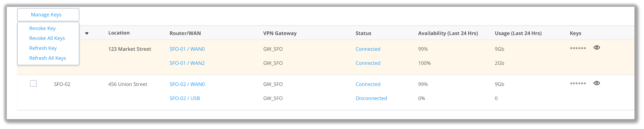Click Connected status for SFO-02 / WAN0

pyautogui.click(x=368, y=84)
